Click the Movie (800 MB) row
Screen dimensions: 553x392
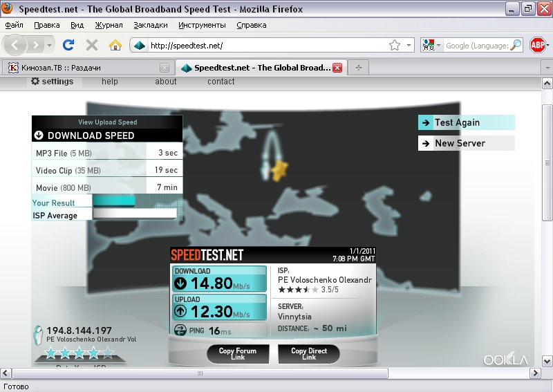coord(107,185)
